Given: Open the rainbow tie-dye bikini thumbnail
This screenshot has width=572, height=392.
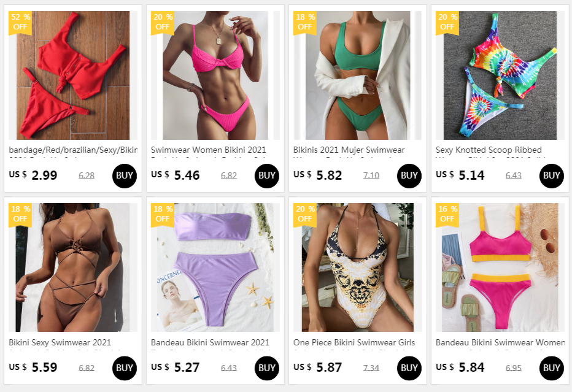Looking at the screenshot, I should coord(500,75).
